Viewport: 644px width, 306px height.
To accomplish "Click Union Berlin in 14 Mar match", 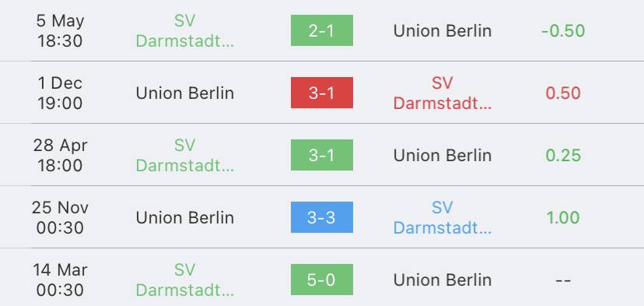I will [443, 280].
